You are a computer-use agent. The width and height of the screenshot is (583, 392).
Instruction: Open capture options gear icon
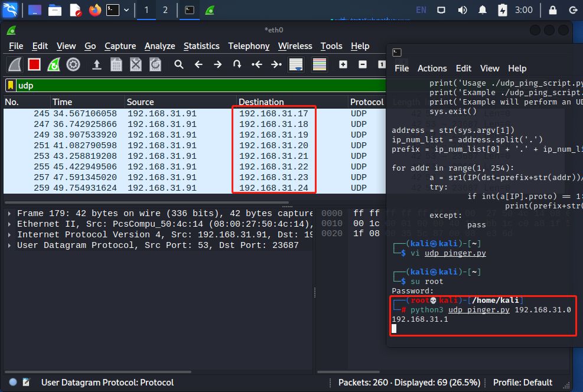pos(73,64)
